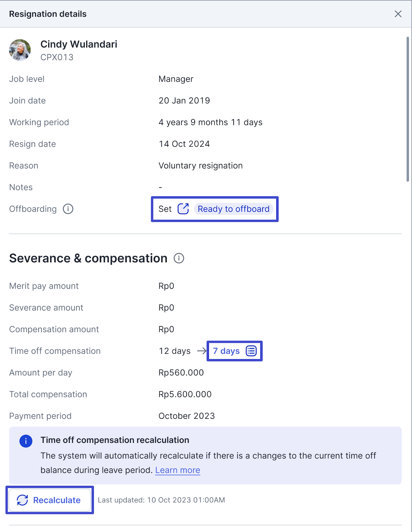412x532 pixels.
Task: Click the arrow icon after 12 days
Action: click(x=201, y=351)
